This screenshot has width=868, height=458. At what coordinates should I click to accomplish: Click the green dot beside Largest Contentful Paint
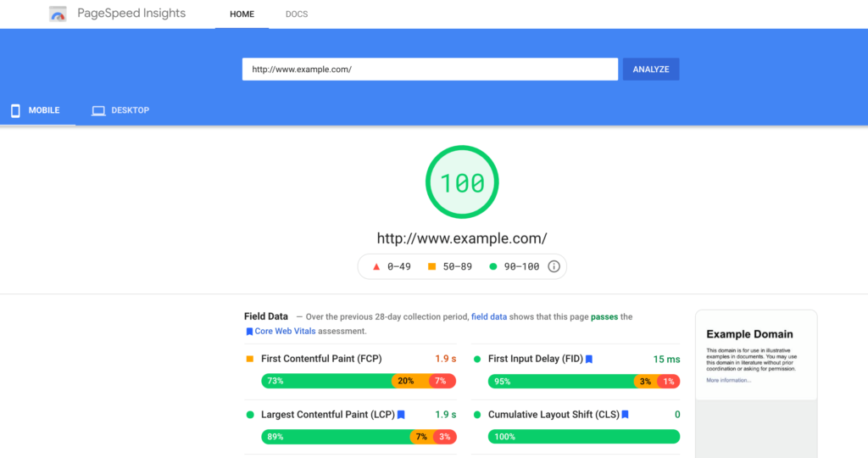click(x=250, y=414)
